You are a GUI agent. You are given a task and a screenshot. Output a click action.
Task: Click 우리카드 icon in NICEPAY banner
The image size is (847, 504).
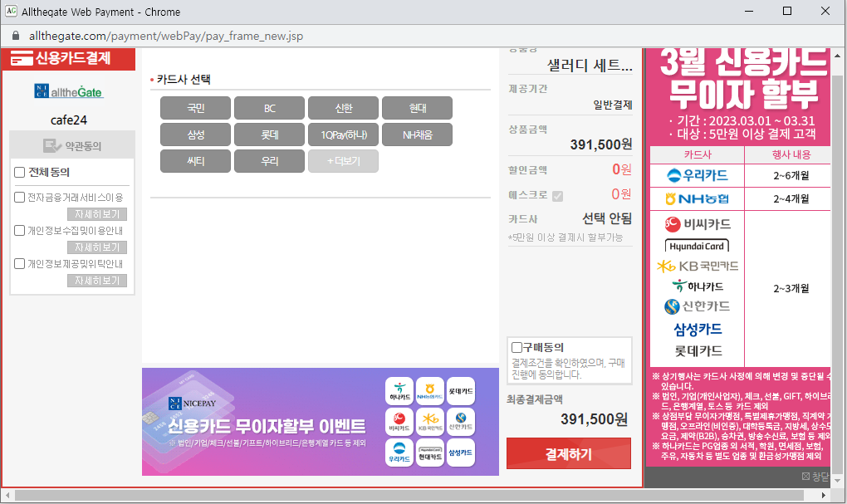(399, 453)
